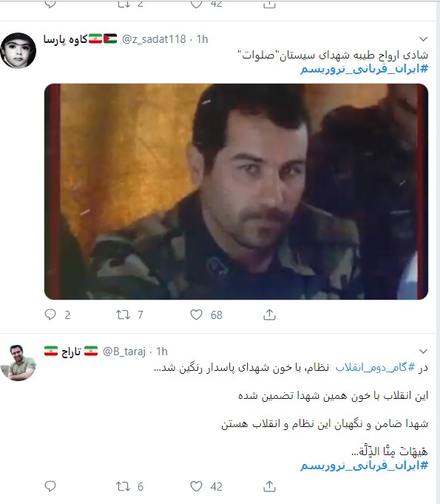
Task: Share the B_taraj tweet
Action: pos(269,486)
